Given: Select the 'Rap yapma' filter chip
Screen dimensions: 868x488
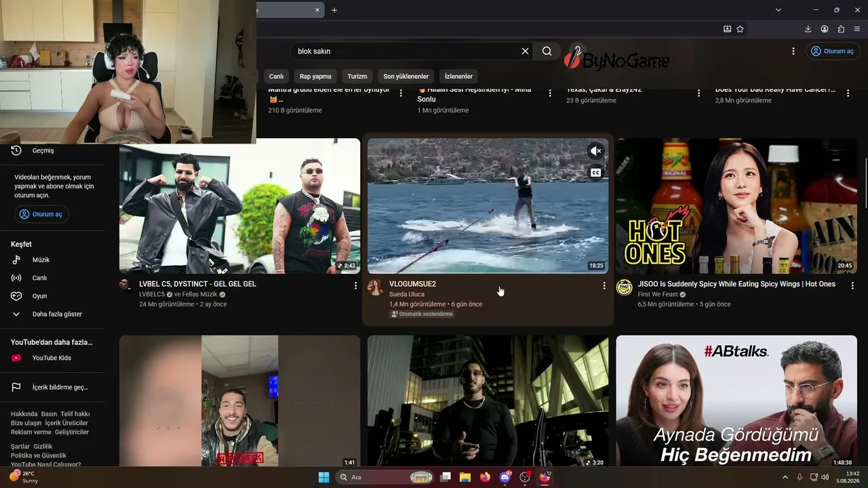Looking at the screenshot, I should (x=315, y=77).
